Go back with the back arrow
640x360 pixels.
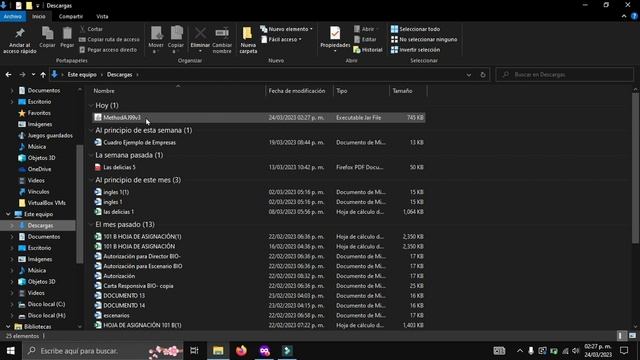(x=9, y=75)
